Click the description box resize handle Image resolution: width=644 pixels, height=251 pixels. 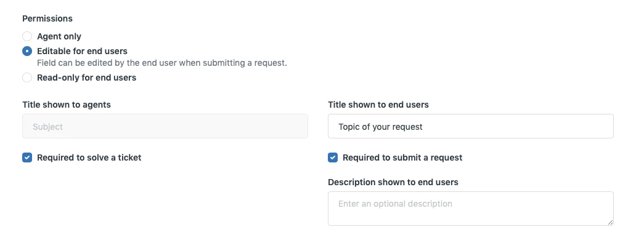610,222
